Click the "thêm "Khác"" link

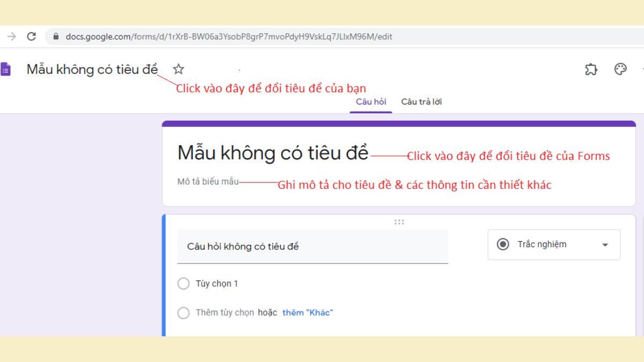pos(308,313)
